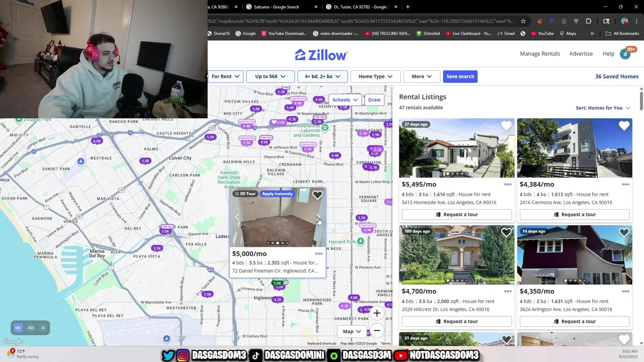Open the Gmail bookmark

click(505, 34)
